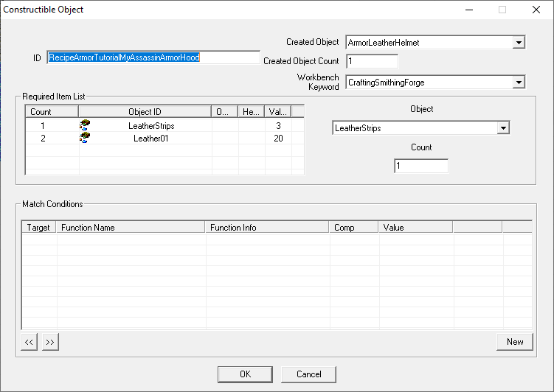
Task: Click the Val... column header
Action: tap(277, 112)
